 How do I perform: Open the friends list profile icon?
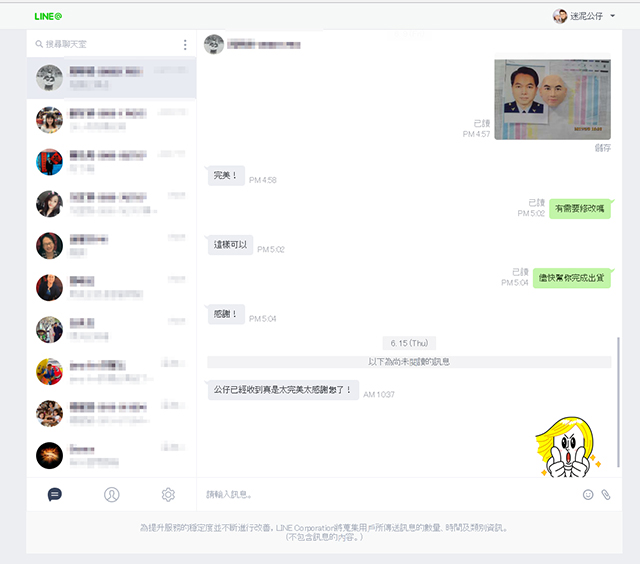[111, 494]
